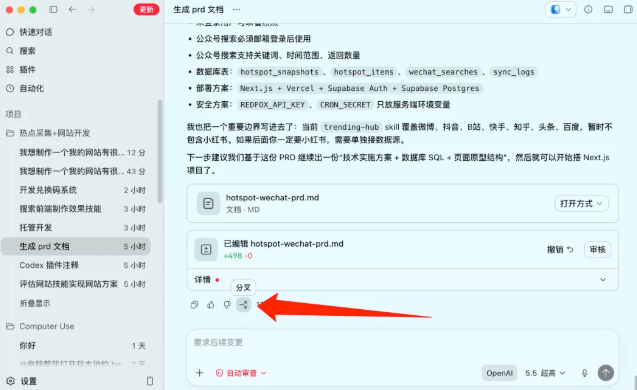Click the document icon on the hotspot-wechat-prd.md card
637x390 pixels.
coord(208,203)
